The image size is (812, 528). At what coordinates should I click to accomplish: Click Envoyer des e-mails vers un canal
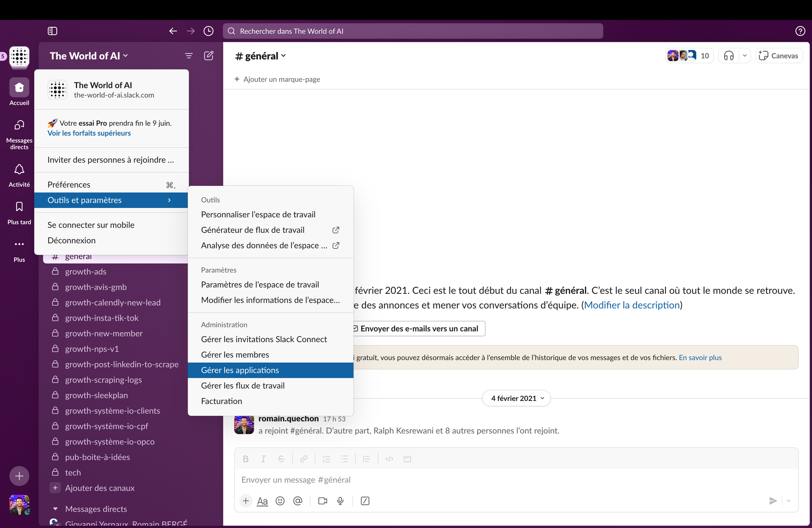(419, 329)
